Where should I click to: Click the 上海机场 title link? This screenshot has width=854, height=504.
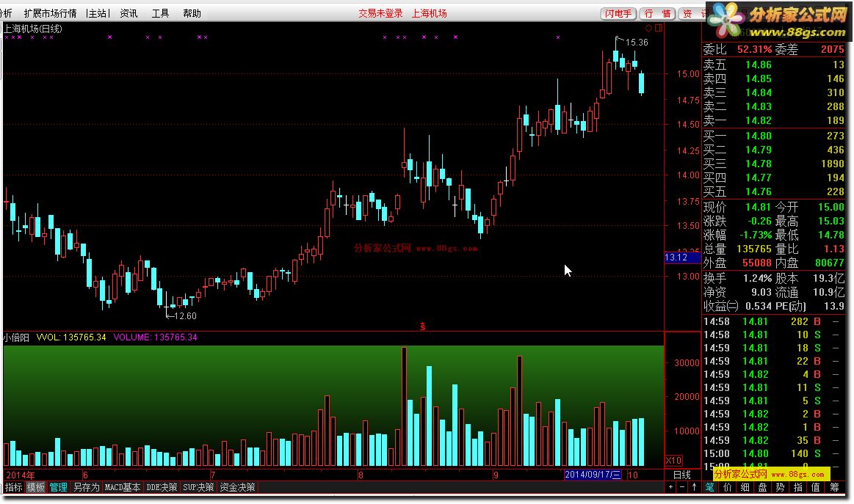coord(429,13)
